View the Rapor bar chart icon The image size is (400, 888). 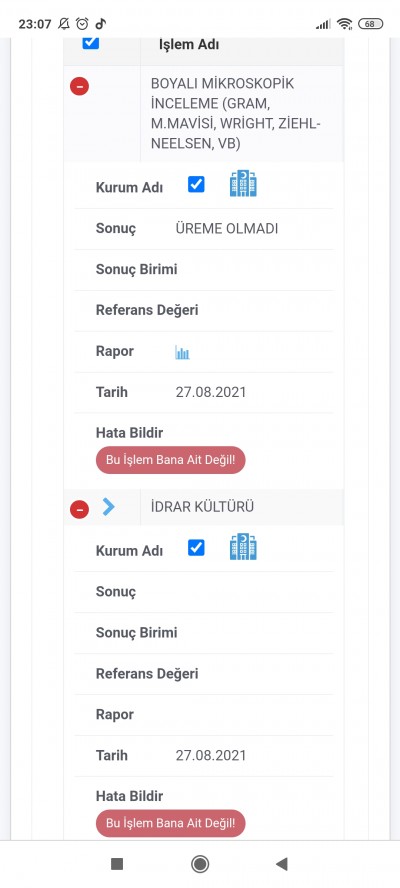(x=182, y=352)
